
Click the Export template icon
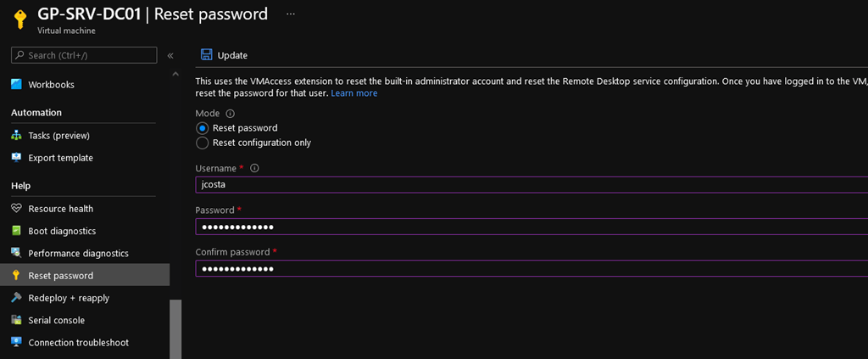pos(16,158)
